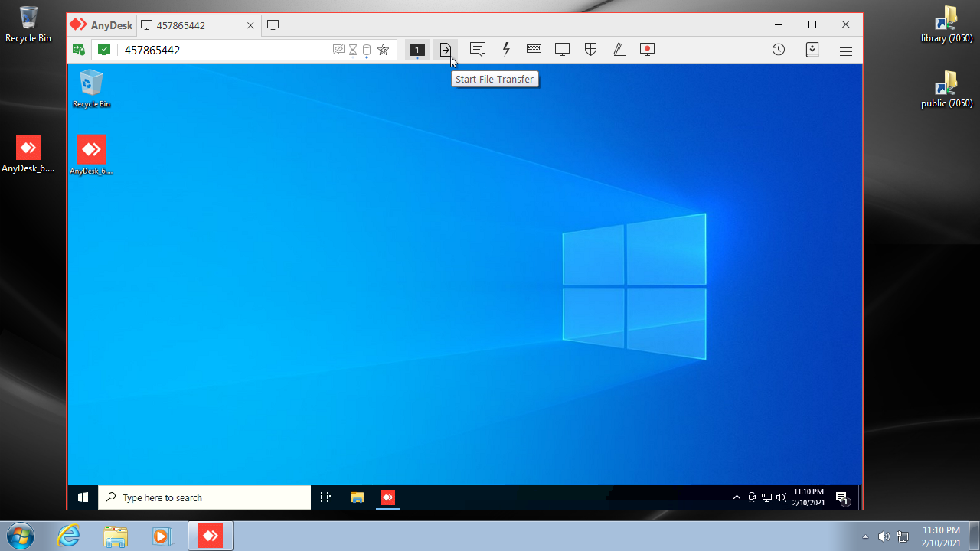Image resolution: width=980 pixels, height=551 pixels.
Task: Click the download/install AnyDesk icon
Action: coord(812,50)
